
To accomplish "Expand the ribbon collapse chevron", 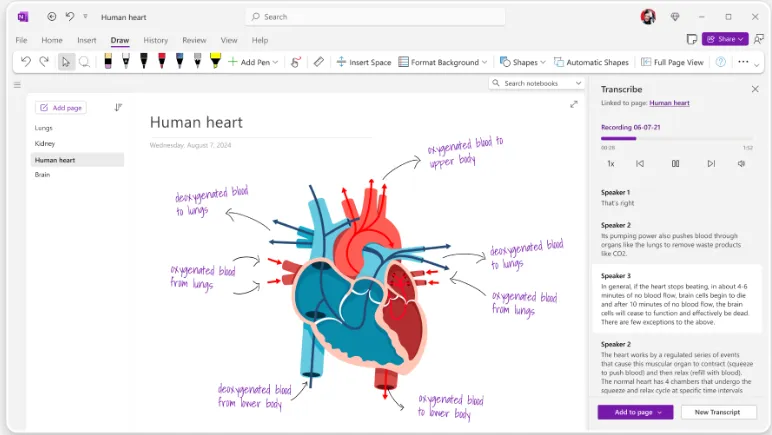I will pyautogui.click(x=757, y=65).
